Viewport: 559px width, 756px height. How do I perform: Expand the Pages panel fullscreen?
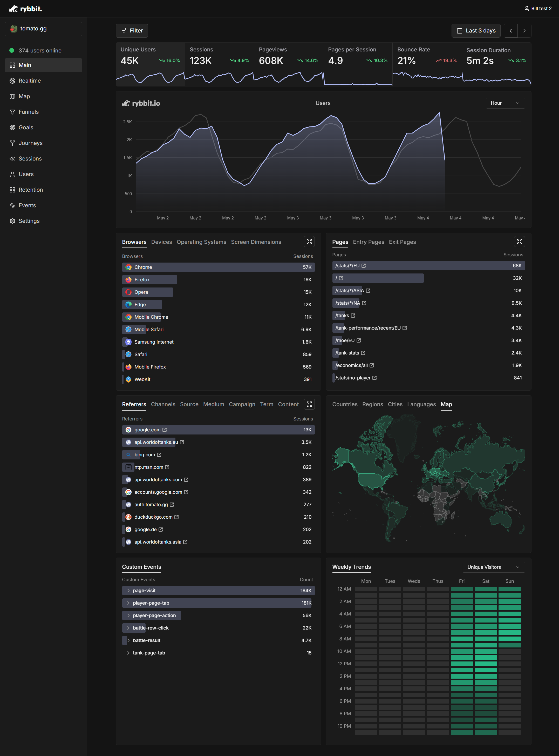pyautogui.click(x=519, y=241)
